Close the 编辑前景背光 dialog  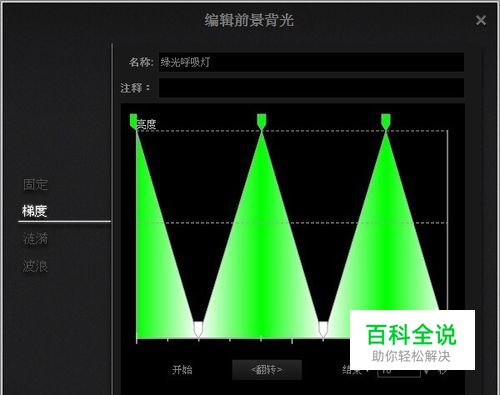[x=481, y=20]
